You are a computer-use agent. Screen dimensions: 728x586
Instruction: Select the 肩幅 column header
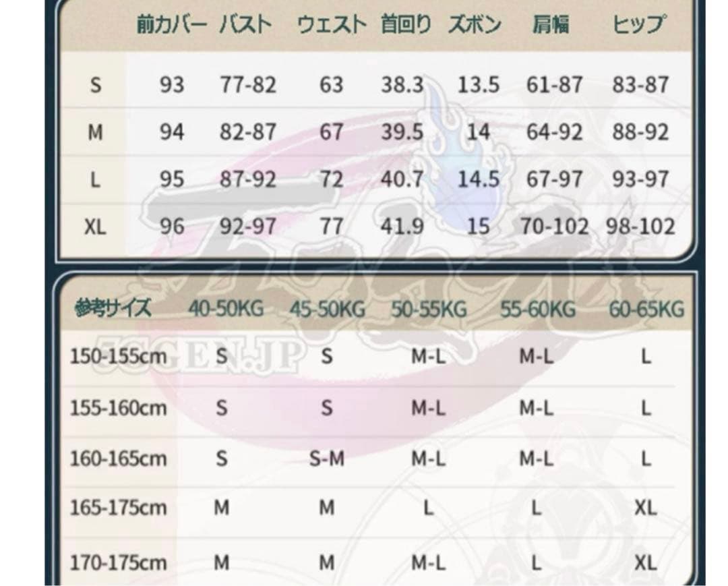point(550,26)
